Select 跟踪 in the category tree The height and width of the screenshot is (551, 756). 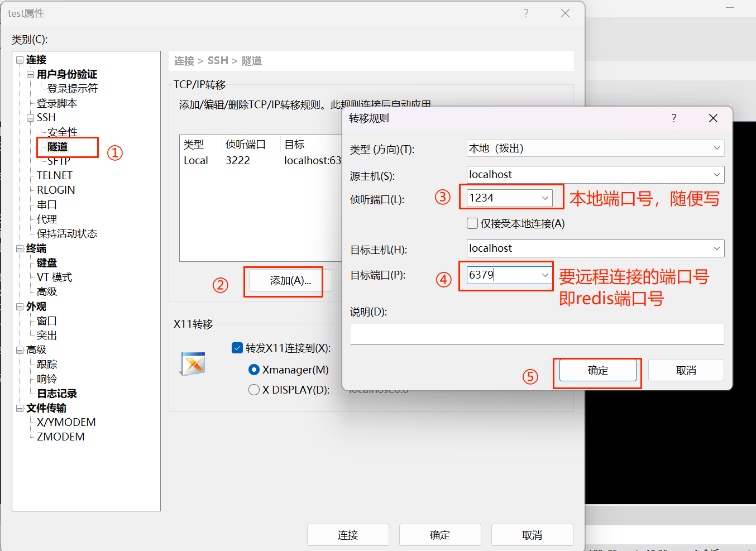point(47,365)
